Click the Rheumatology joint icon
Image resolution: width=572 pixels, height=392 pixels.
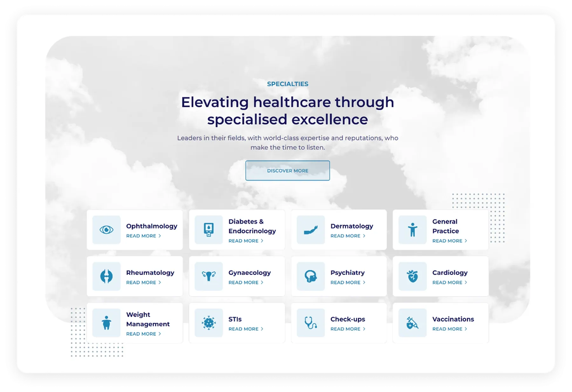coord(106,276)
